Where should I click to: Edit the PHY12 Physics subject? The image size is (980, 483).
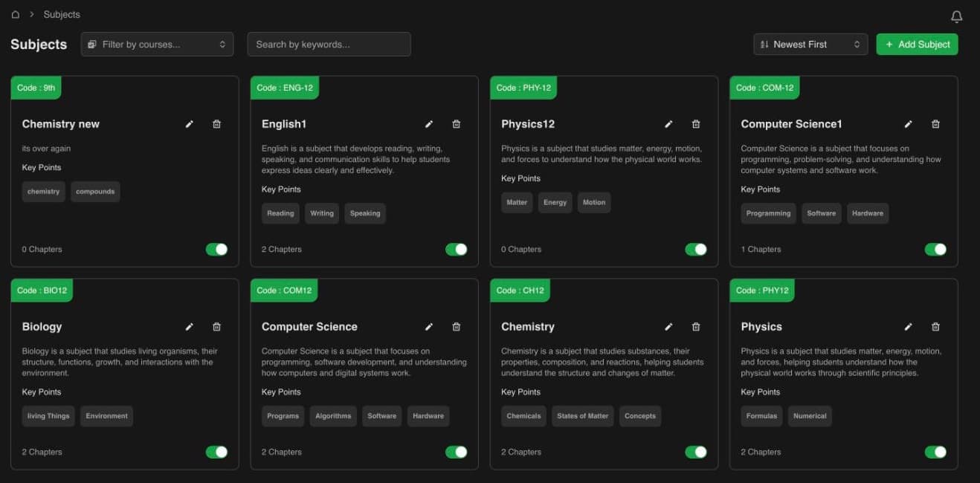[x=908, y=326]
